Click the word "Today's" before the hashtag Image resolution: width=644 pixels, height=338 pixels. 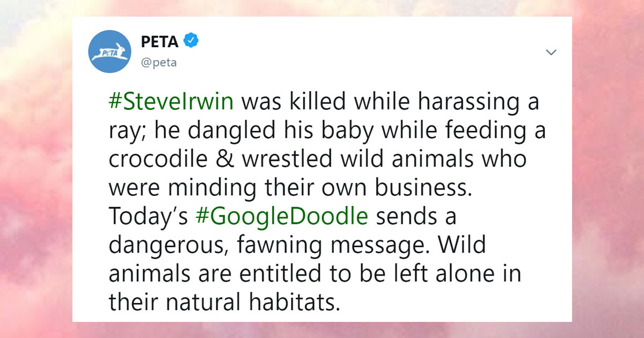pyautogui.click(x=148, y=216)
